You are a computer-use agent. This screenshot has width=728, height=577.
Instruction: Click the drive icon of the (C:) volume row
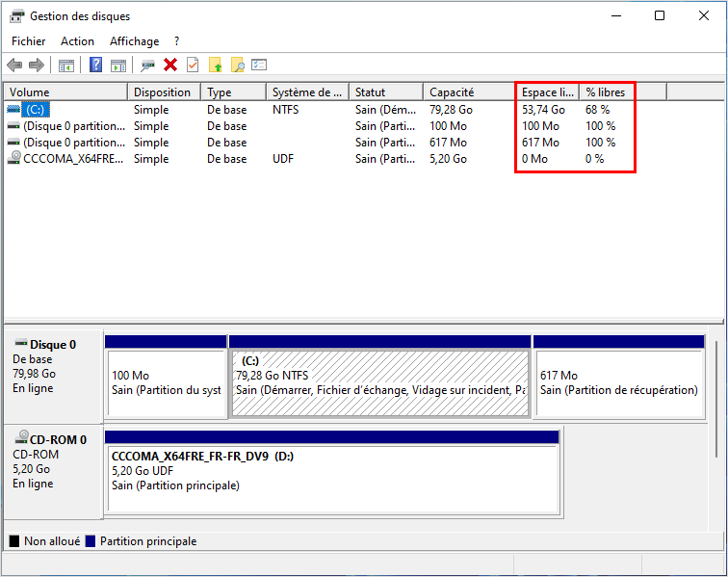13,109
